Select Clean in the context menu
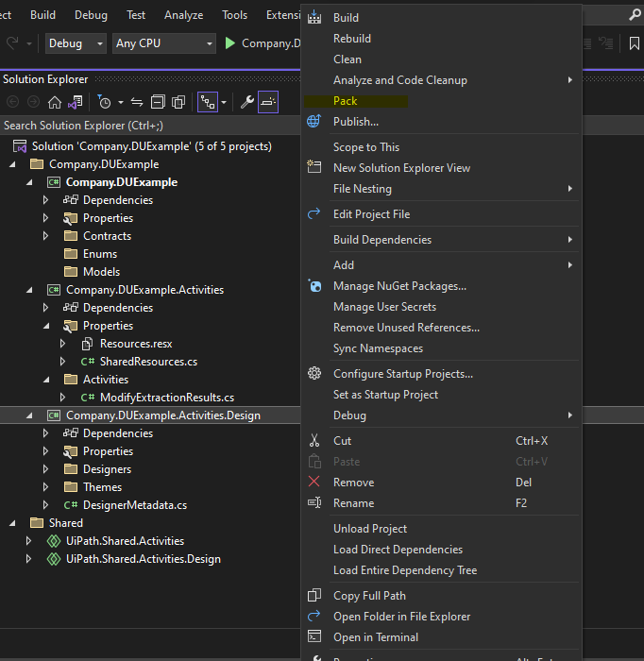Image resolution: width=644 pixels, height=661 pixels. click(441, 59)
